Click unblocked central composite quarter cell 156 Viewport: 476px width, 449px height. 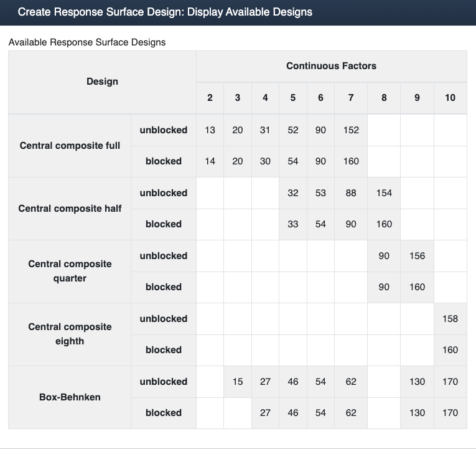click(x=417, y=256)
